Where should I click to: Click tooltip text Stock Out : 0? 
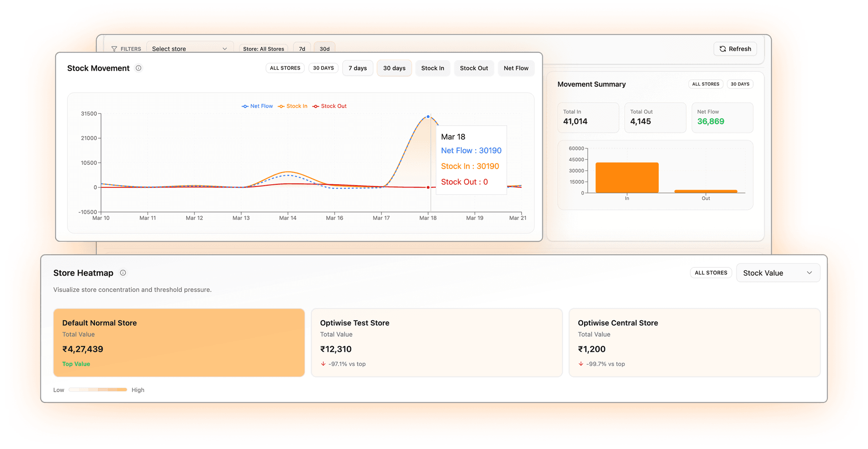point(464,182)
